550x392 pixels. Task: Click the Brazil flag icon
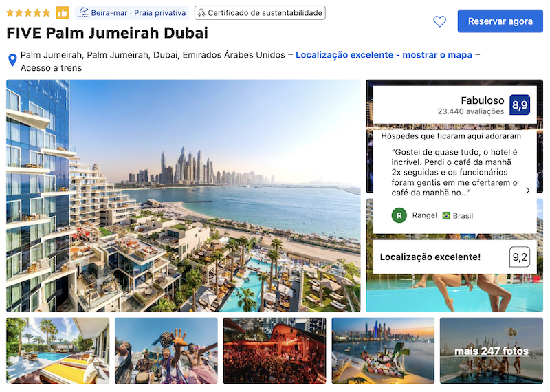(x=446, y=215)
